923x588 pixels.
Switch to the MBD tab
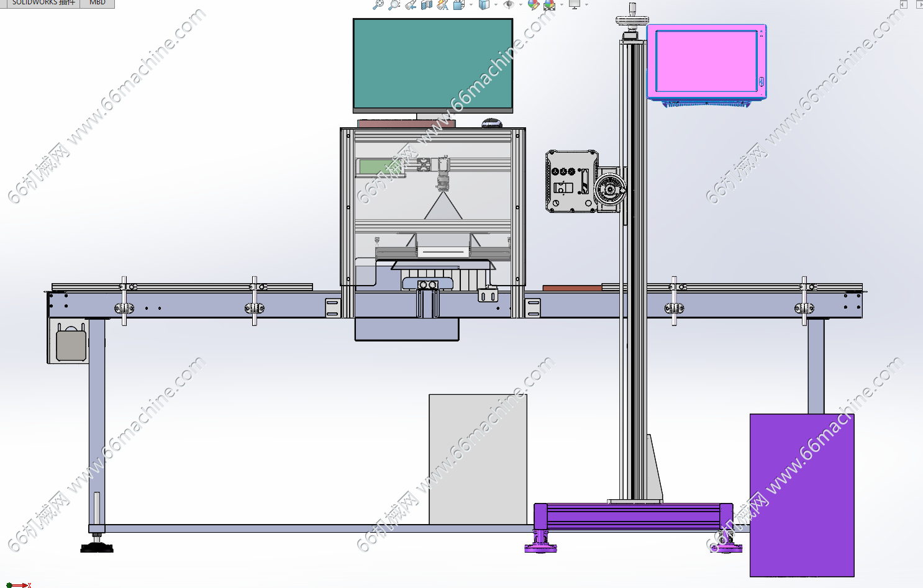pos(98,3)
